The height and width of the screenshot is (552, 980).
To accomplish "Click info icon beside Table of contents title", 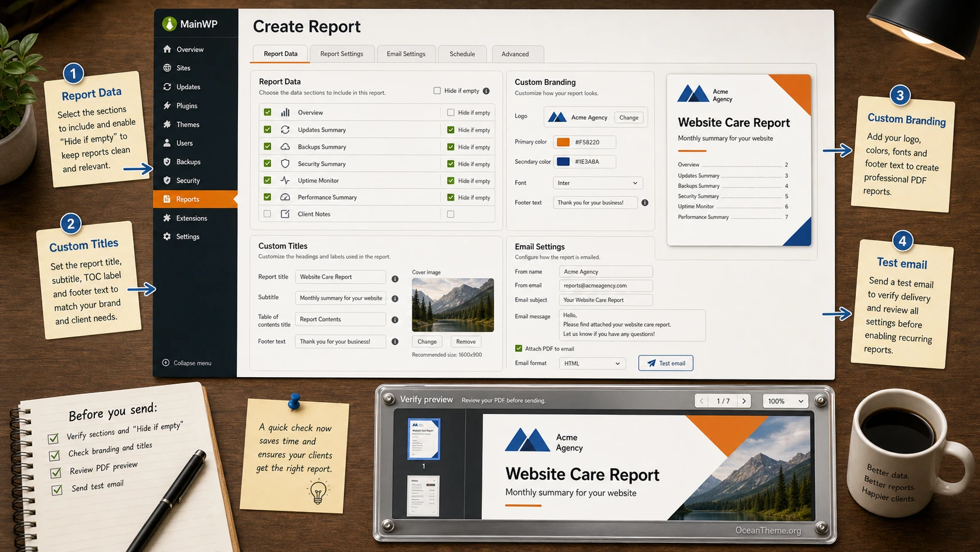I will (x=395, y=320).
